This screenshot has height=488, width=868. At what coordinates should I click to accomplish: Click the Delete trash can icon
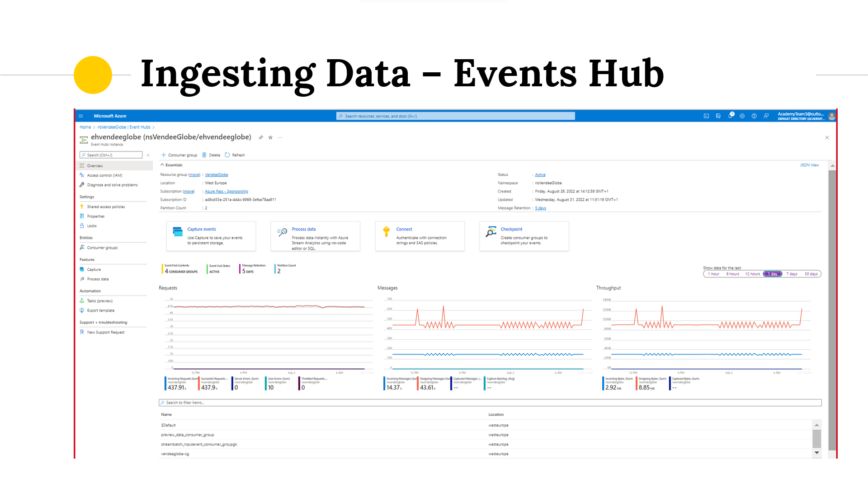[204, 155]
